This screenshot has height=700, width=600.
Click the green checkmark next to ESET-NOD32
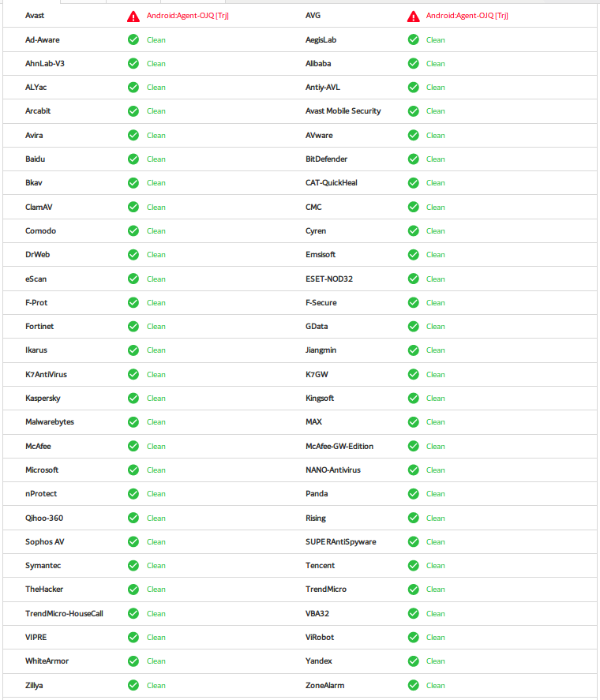pos(413,279)
